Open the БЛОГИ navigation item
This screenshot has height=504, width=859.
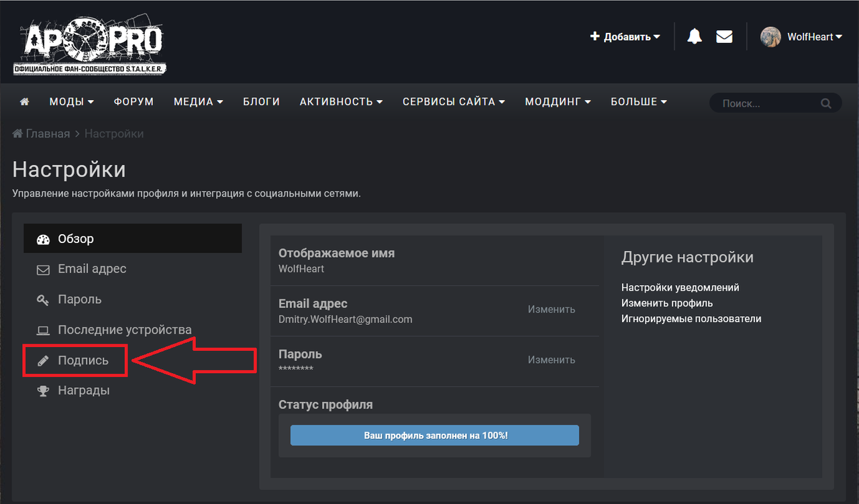[261, 102]
